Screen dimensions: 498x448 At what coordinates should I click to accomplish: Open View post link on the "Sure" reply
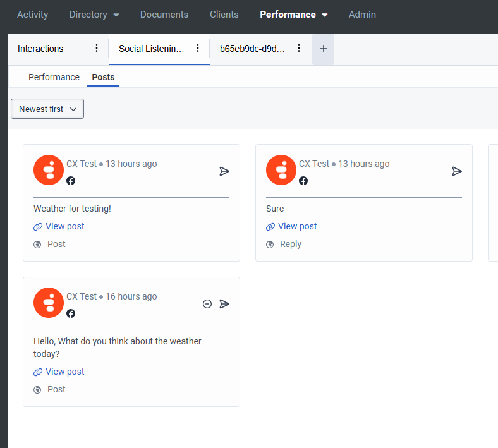[x=297, y=226]
